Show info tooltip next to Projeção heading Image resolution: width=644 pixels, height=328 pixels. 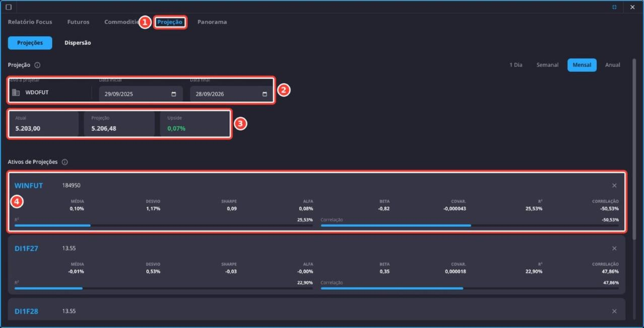coord(37,65)
